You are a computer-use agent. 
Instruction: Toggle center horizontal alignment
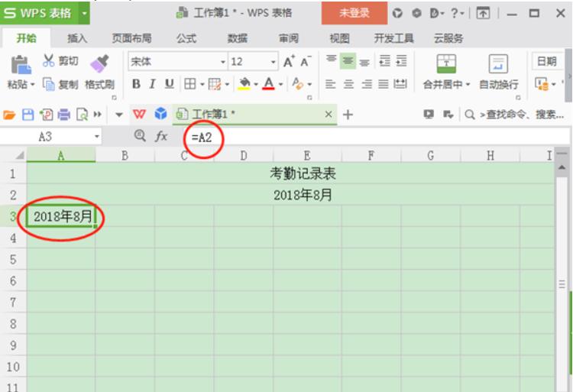348,84
